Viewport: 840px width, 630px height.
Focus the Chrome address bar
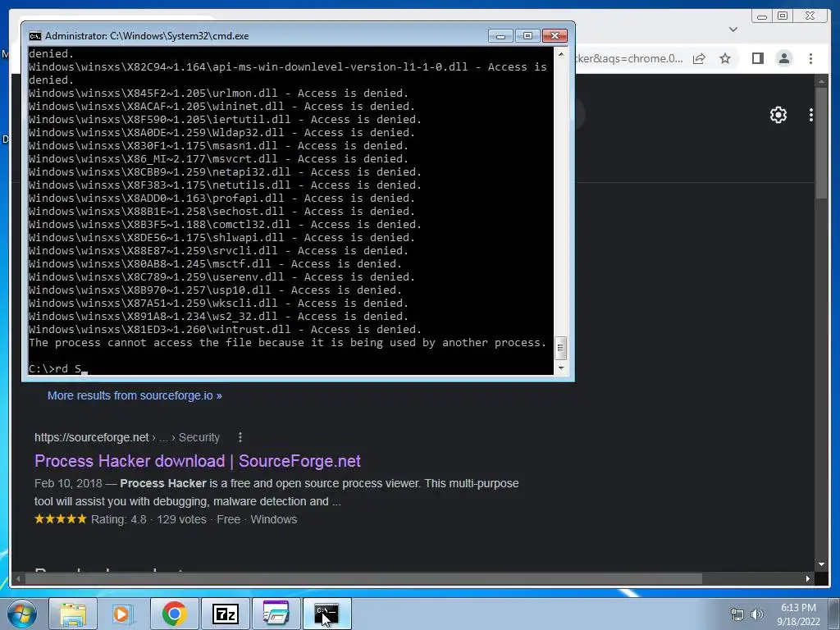(628, 58)
